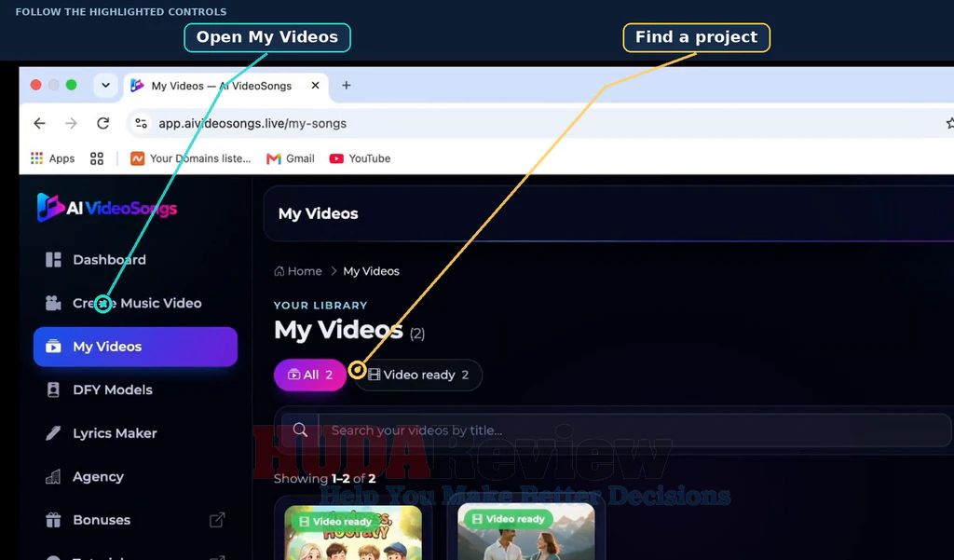
Task: Close the My Videos browser tab
Action: (315, 85)
